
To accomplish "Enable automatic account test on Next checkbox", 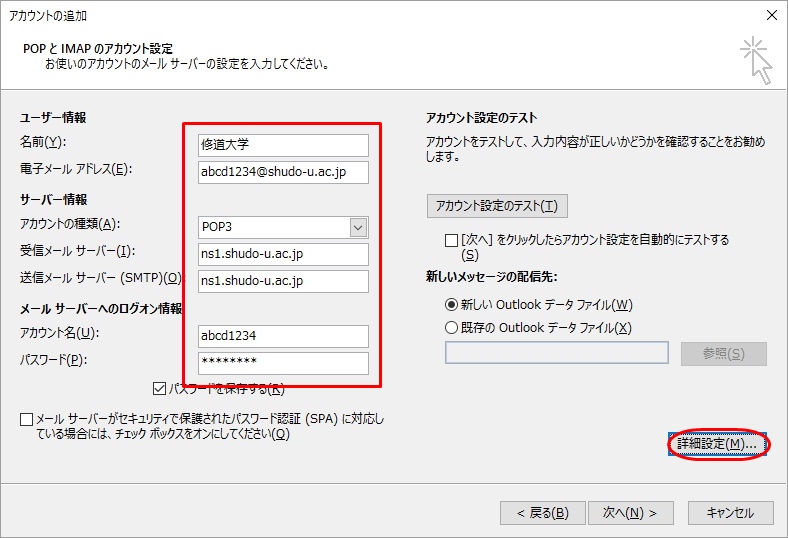I will [452, 240].
